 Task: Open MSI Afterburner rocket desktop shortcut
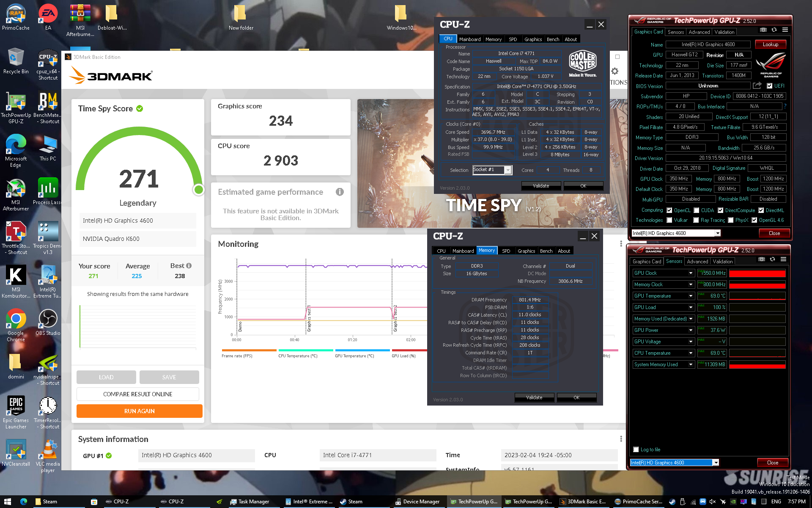(x=16, y=195)
